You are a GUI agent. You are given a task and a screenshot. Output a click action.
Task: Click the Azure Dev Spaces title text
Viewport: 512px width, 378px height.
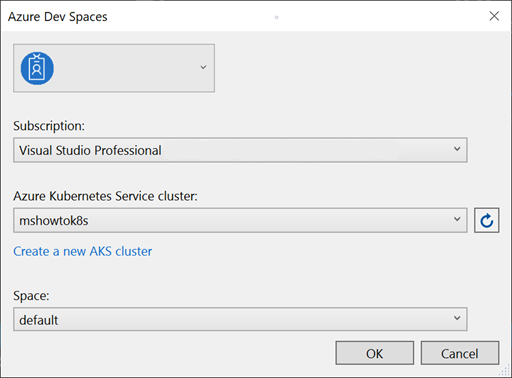(58, 17)
